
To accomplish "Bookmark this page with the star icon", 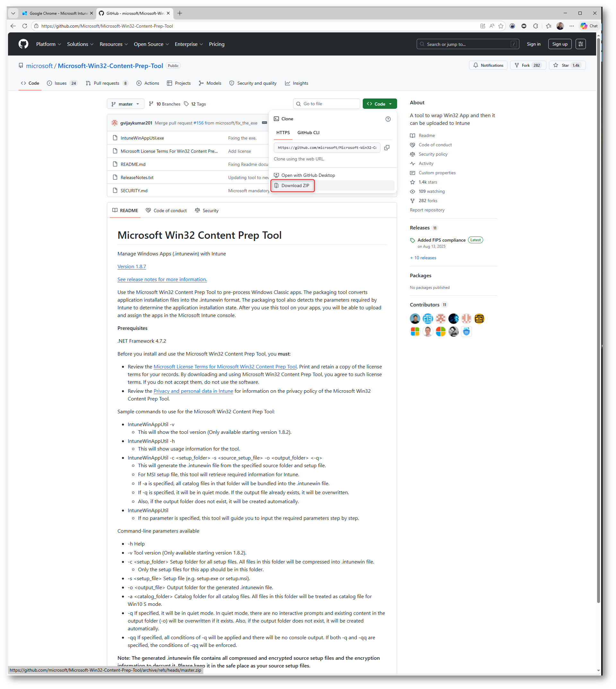I will [x=501, y=26].
